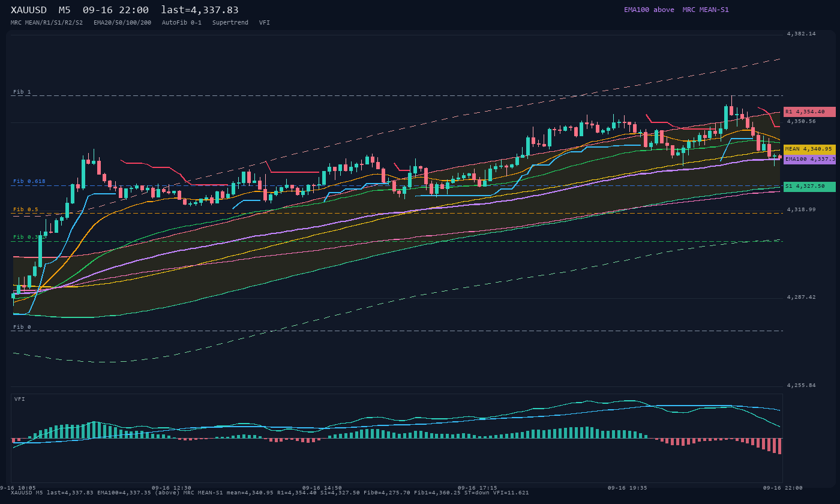Click the 09-16 14:50 time axis label
Image resolution: width=840 pixels, height=504 pixels.
coord(322,488)
